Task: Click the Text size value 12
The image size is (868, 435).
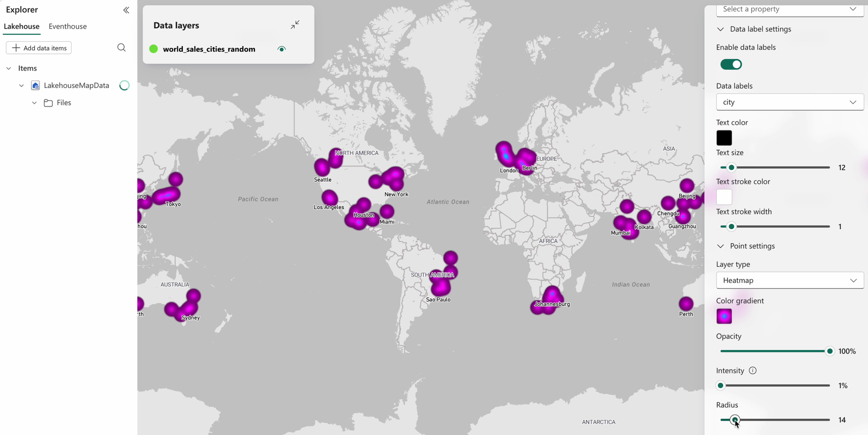Action: tap(842, 167)
